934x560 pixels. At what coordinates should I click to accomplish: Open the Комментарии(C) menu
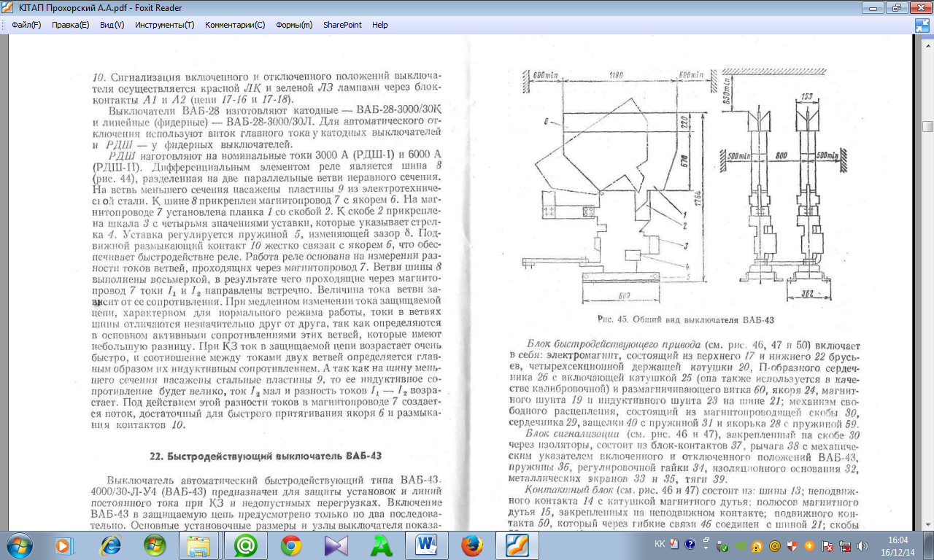tap(235, 25)
